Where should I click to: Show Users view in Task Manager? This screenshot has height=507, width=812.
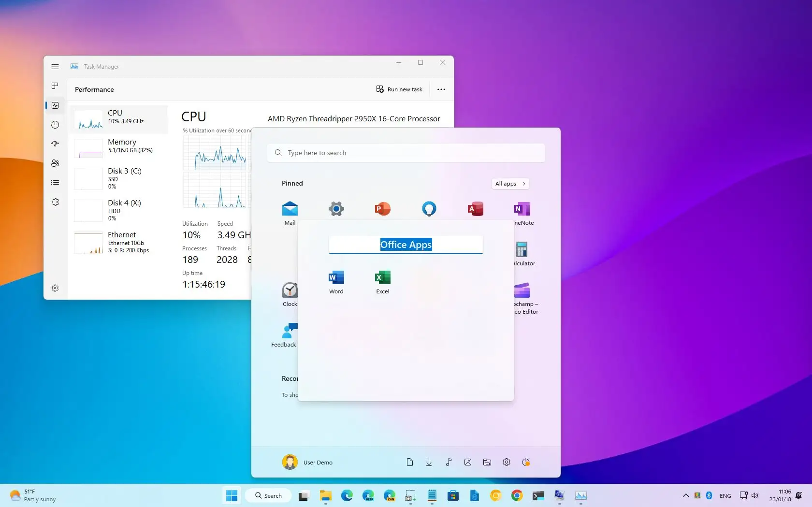(55, 163)
